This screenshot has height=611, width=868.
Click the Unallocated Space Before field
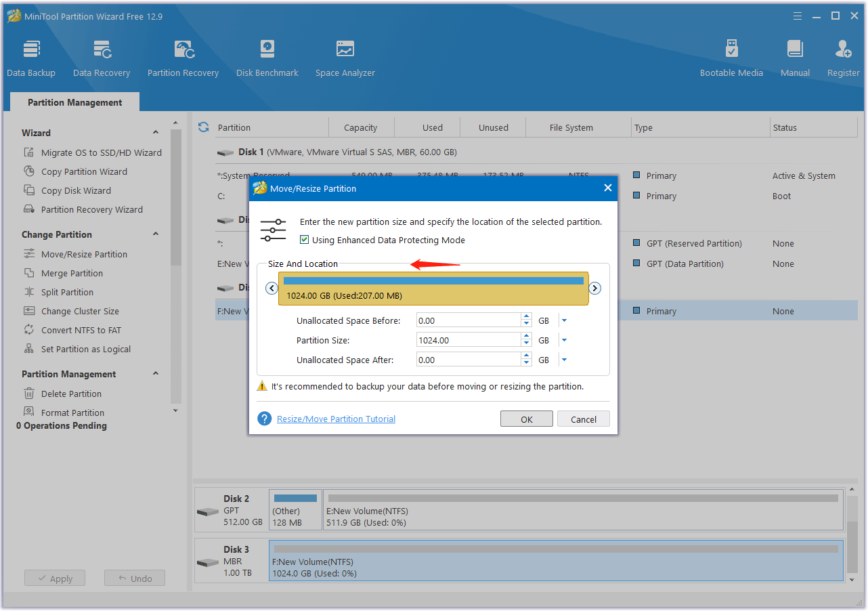tap(469, 320)
